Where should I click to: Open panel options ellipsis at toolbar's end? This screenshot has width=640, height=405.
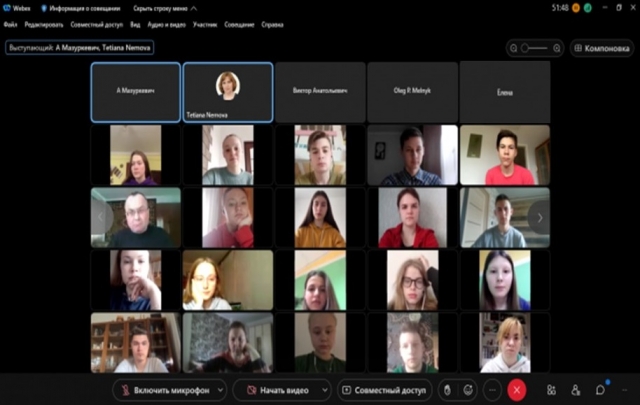coord(624,390)
